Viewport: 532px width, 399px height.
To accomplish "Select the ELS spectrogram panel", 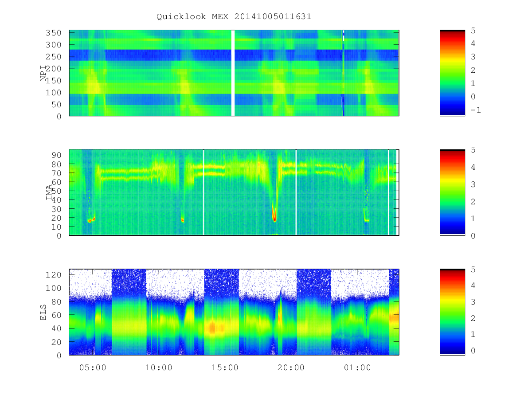I will pos(234,312).
